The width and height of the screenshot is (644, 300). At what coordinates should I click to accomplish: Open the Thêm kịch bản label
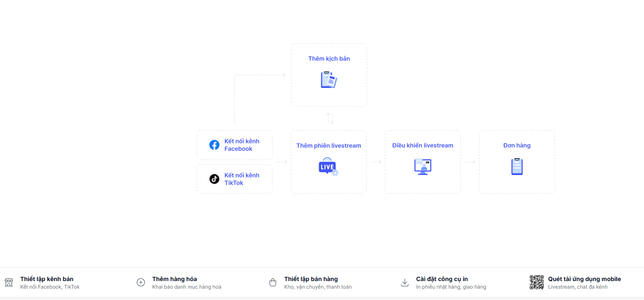click(329, 58)
